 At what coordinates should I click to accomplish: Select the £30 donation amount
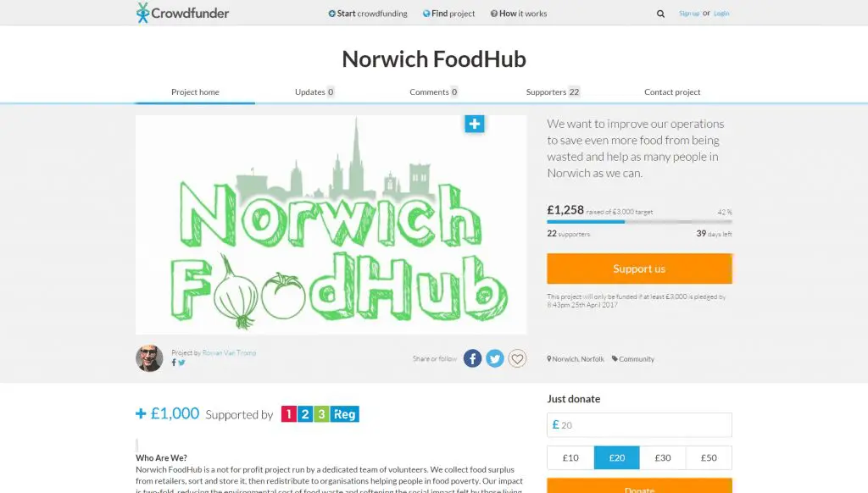(x=663, y=457)
